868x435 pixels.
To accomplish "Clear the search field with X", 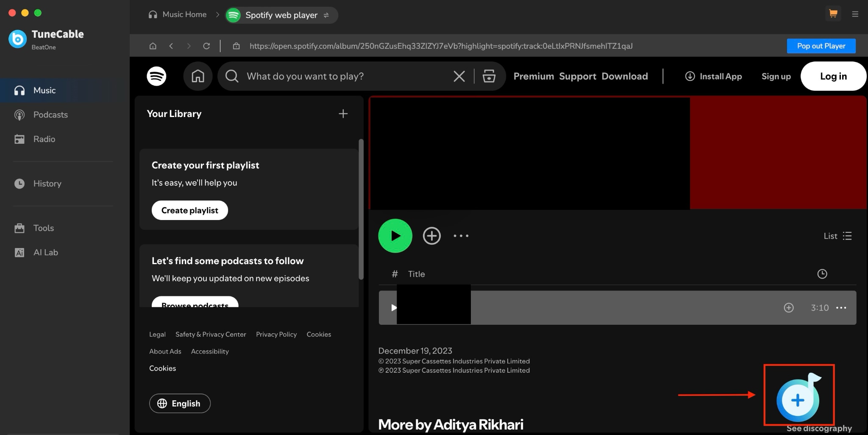I will coord(459,76).
